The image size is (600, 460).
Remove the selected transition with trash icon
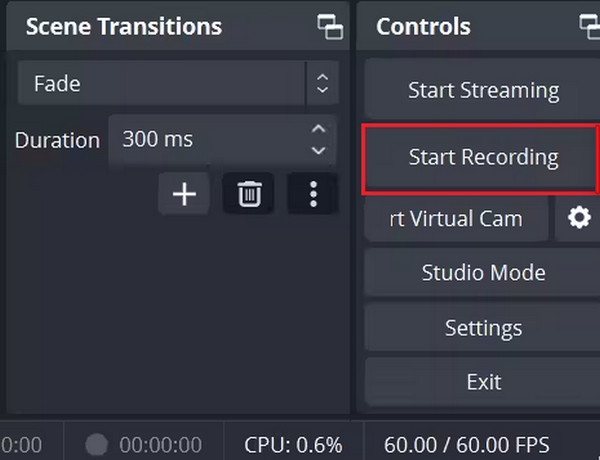(x=248, y=193)
